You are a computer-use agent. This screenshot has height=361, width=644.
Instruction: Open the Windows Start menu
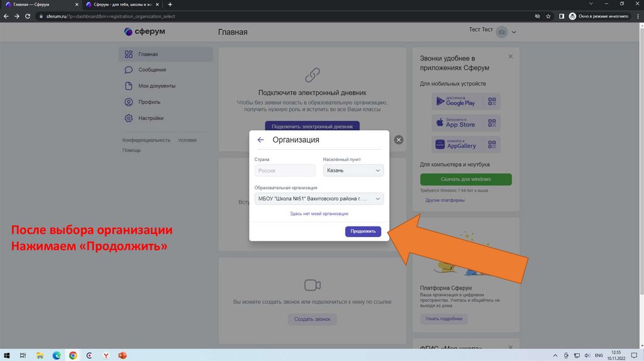pos(6,355)
